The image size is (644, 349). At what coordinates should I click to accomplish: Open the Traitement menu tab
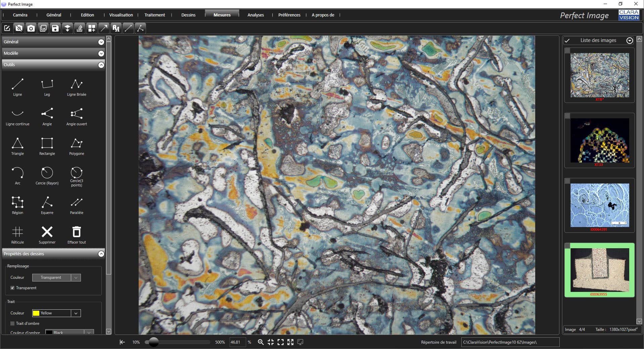click(x=154, y=15)
